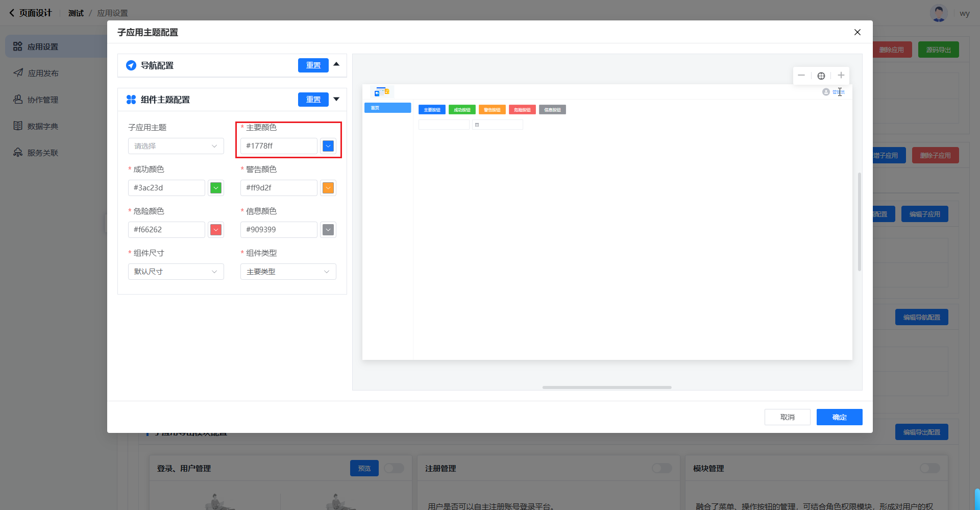Open the 主要颜色 blue color swatch

point(328,146)
